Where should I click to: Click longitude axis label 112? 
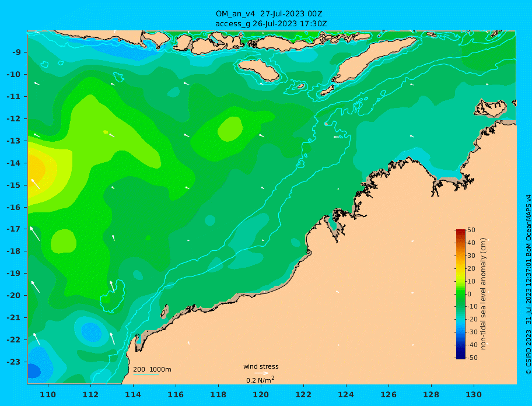[90, 394]
